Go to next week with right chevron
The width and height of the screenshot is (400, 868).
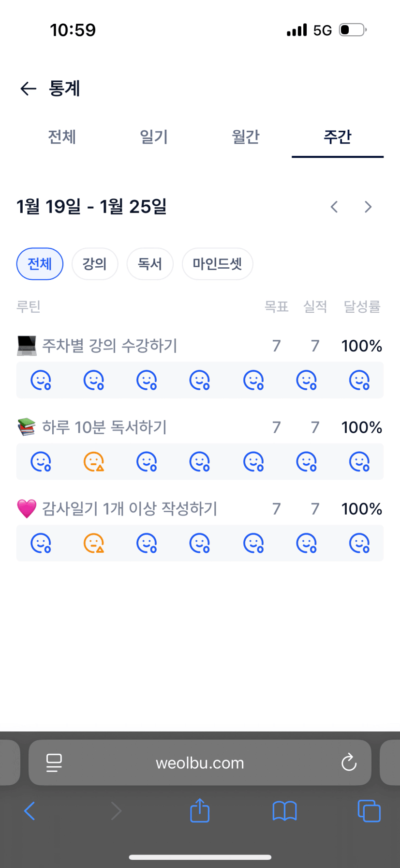coord(368,207)
